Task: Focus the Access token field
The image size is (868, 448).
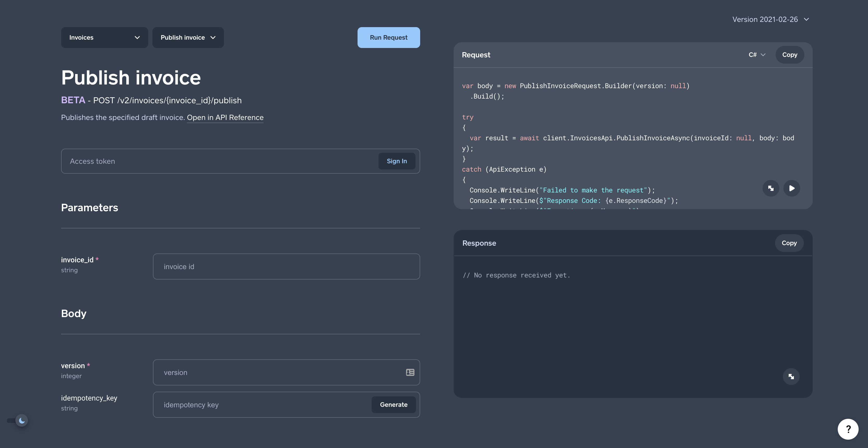Action: coord(219,161)
